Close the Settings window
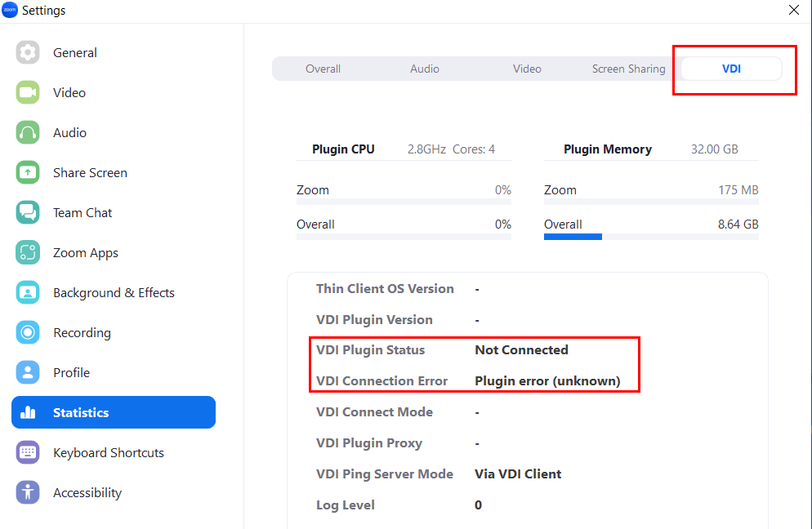This screenshot has height=529, width=812. tap(793, 11)
